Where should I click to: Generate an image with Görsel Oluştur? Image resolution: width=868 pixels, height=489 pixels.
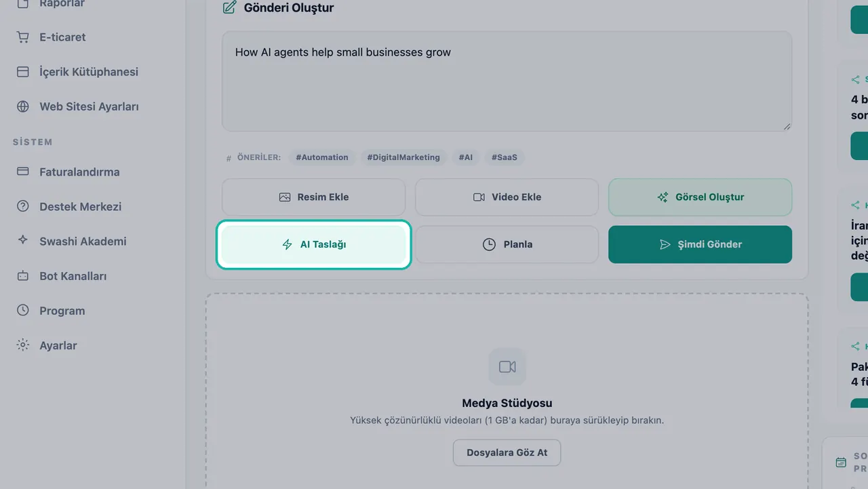(x=701, y=197)
